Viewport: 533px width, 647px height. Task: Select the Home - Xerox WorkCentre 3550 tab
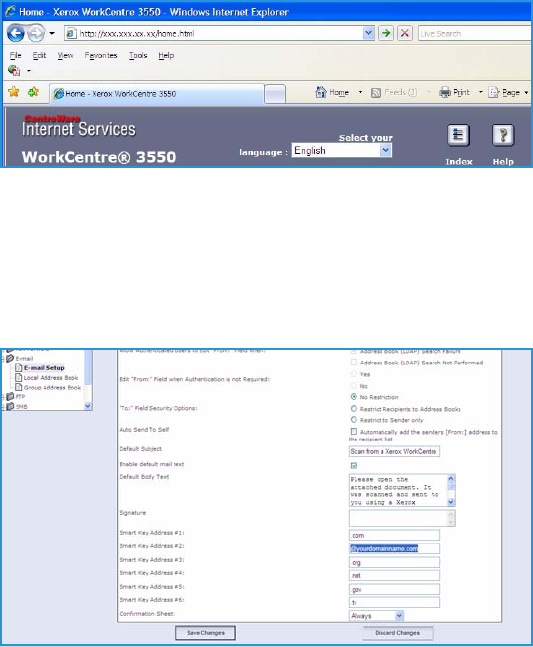tap(157, 94)
